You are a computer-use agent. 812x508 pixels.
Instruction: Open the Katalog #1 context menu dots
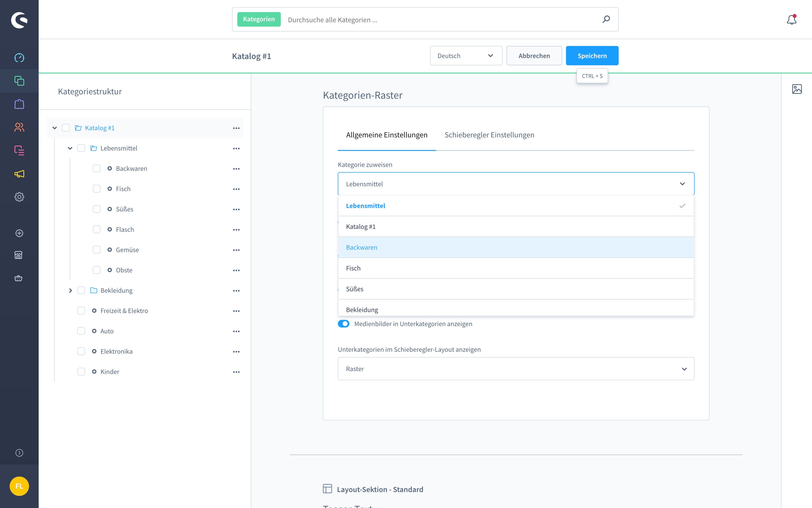pos(236,128)
